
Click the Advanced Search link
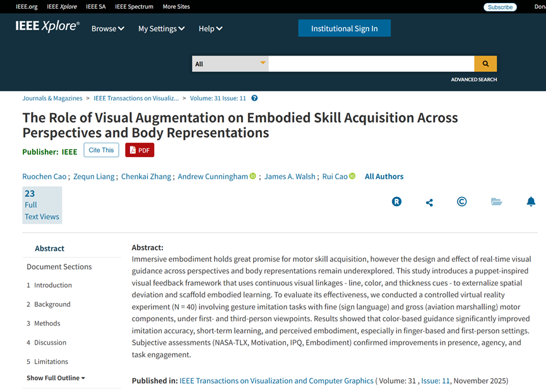point(473,80)
